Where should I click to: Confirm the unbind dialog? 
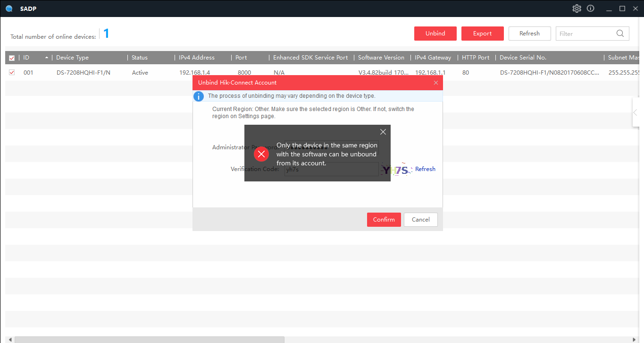tap(384, 220)
